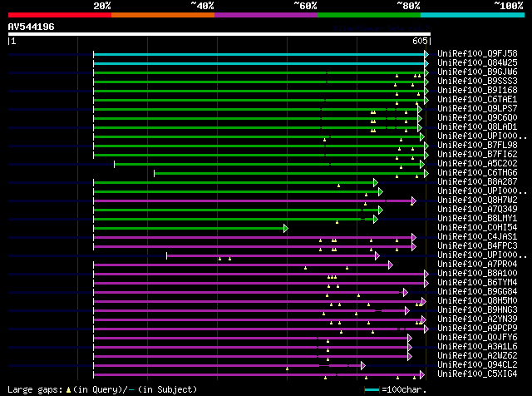Select the UniRef100_A2YN39 subject label
Image resolution: width=532 pixels, height=396 pixels.
[x=477, y=319]
